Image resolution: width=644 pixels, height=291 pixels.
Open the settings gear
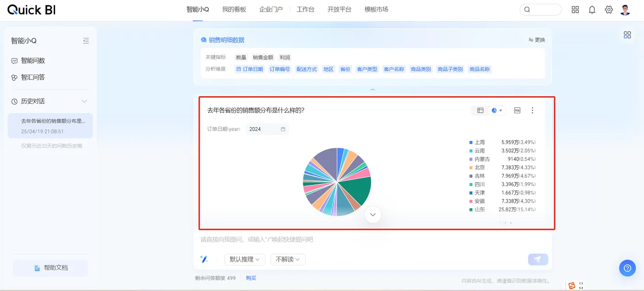[609, 10]
